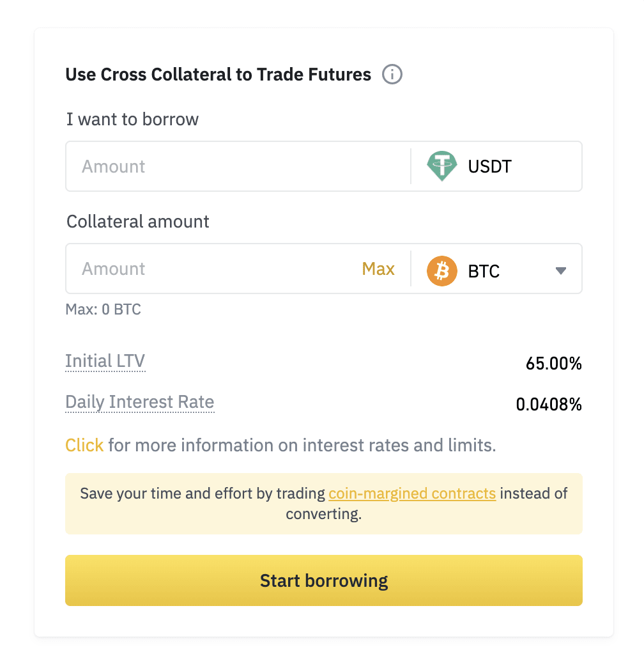Click the Collateral amount label
The height and width of the screenshot is (661, 644).
pos(138,221)
